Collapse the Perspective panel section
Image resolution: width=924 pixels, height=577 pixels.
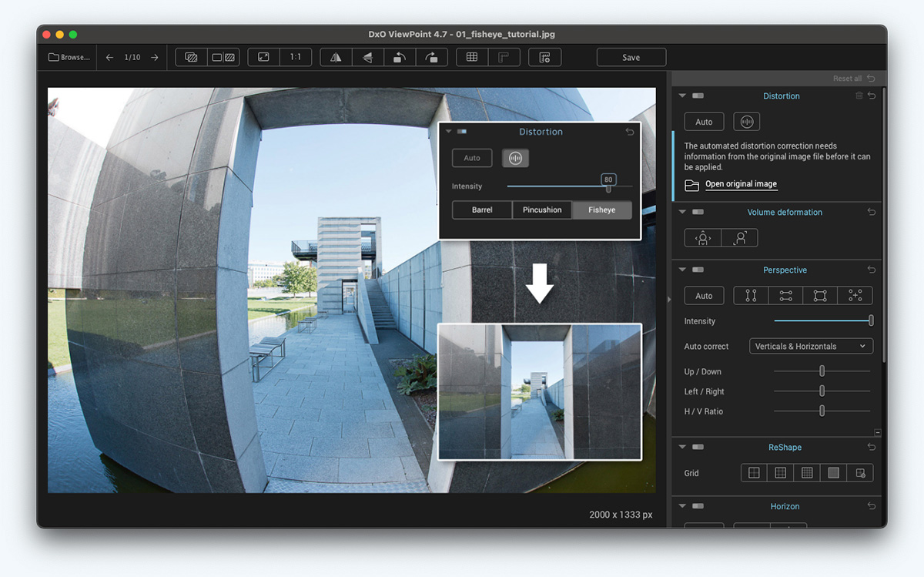pos(682,270)
